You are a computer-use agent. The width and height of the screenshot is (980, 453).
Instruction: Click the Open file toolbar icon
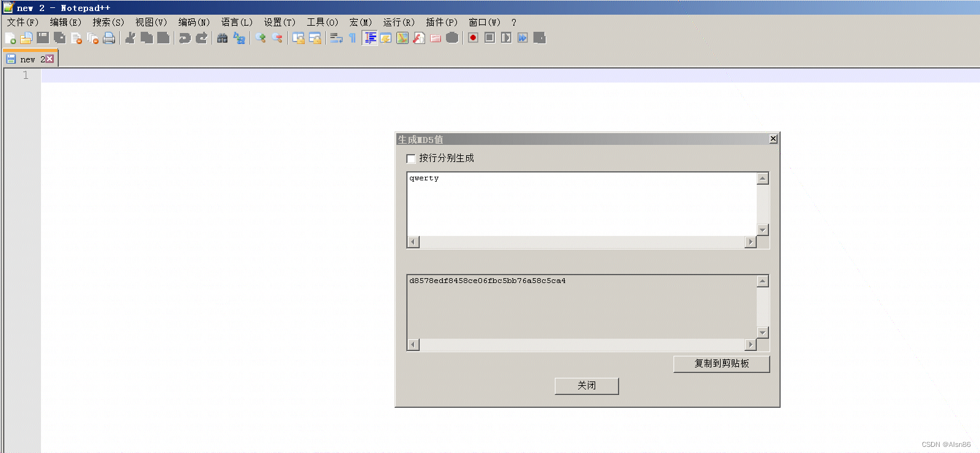pos(26,38)
